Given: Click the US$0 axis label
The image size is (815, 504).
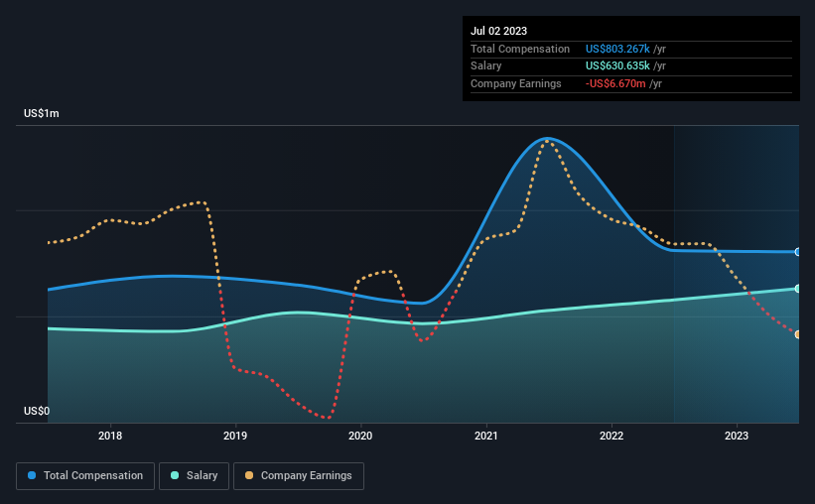Looking at the screenshot, I should [37, 411].
